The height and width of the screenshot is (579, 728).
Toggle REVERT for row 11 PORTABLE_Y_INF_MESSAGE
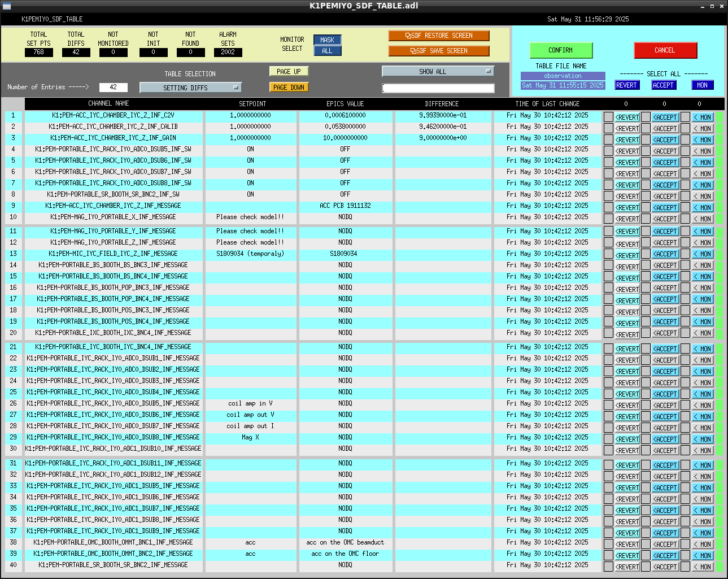tap(627, 232)
